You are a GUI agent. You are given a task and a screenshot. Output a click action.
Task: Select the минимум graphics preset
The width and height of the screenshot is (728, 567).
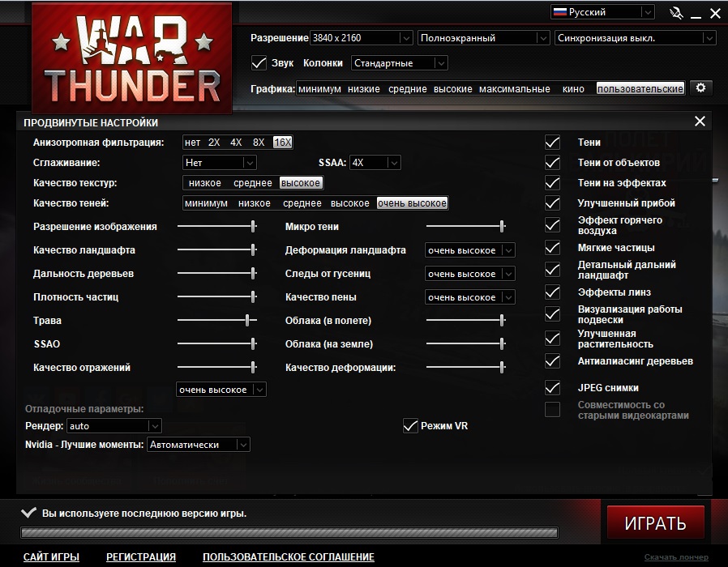(319, 88)
